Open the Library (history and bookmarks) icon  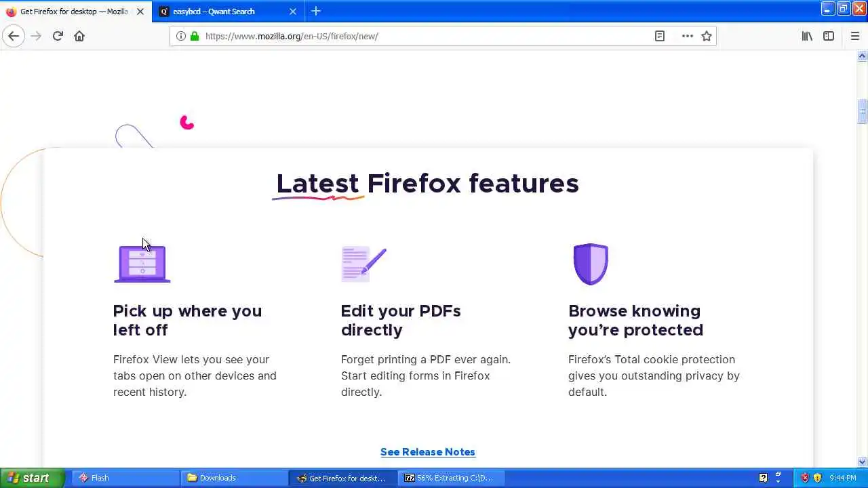pos(807,36)
